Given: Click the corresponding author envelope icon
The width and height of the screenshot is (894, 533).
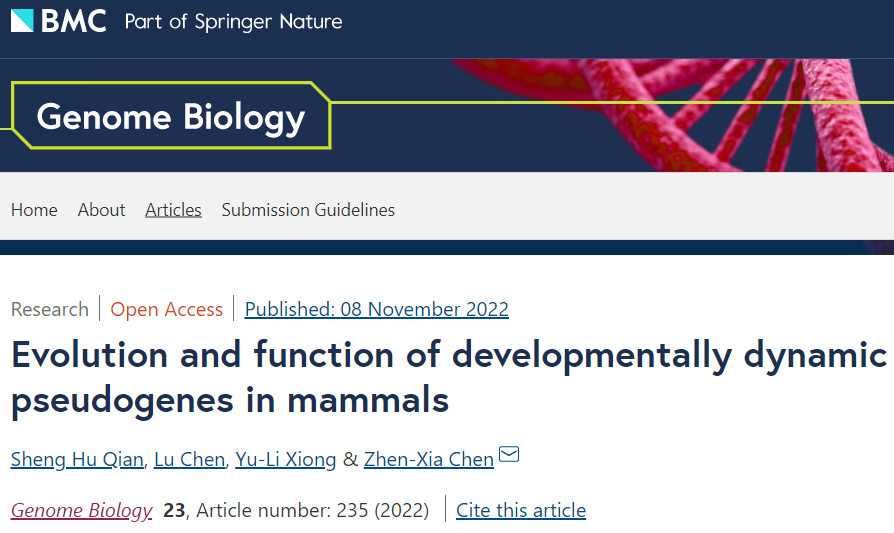Looking at the screenshot, I should tap(509, 454).
